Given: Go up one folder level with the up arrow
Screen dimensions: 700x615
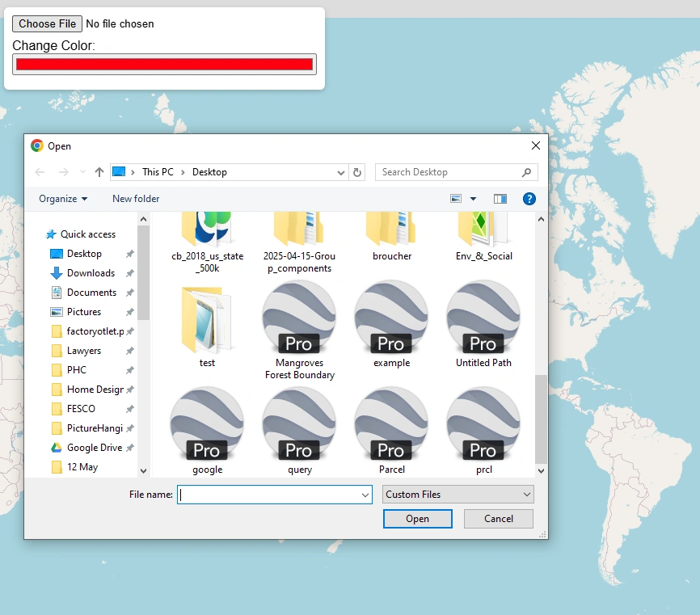Looking at the screenshot, I should coord(98,171).
